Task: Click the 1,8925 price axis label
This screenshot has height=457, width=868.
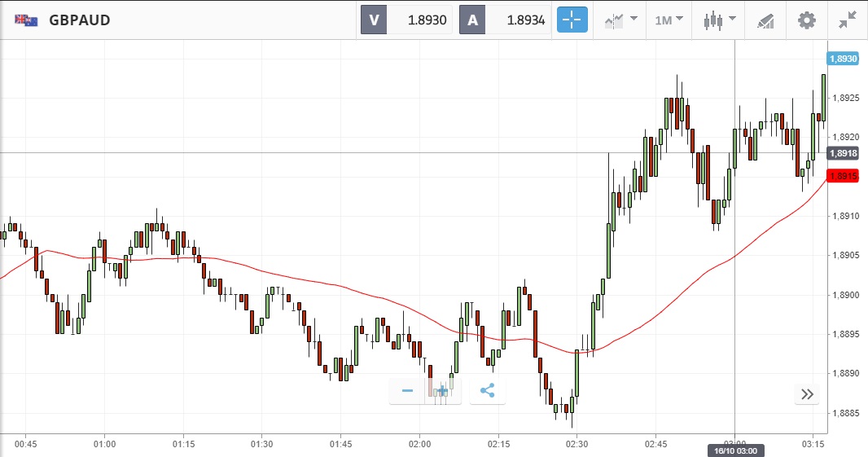Action: [845, 98]
